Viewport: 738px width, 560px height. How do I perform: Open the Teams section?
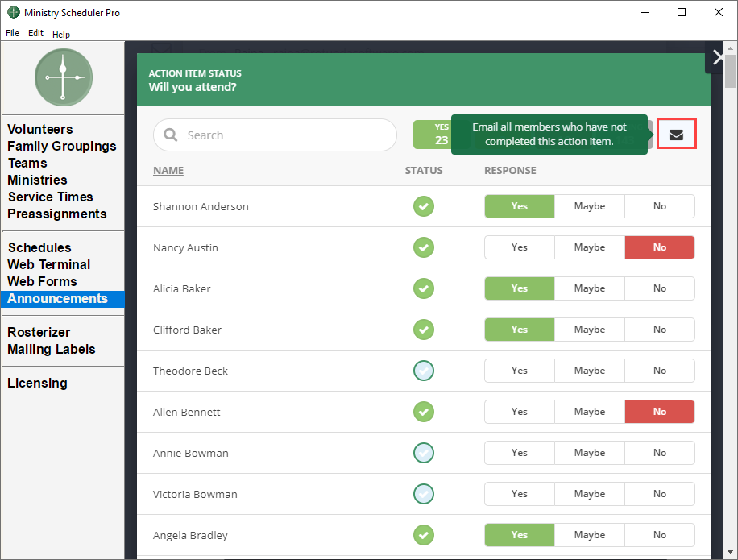pyautogui.click(x=27, y=163)
